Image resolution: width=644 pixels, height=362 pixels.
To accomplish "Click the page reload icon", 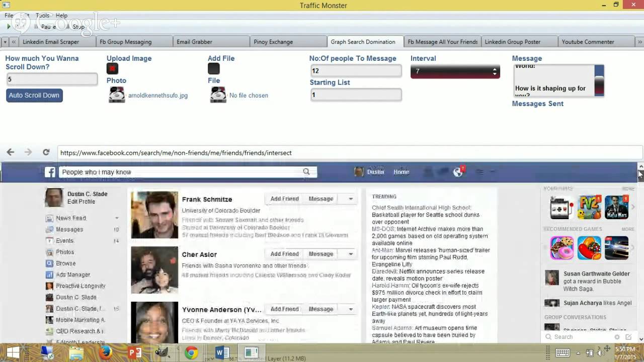I will click(x=46, y=152).
